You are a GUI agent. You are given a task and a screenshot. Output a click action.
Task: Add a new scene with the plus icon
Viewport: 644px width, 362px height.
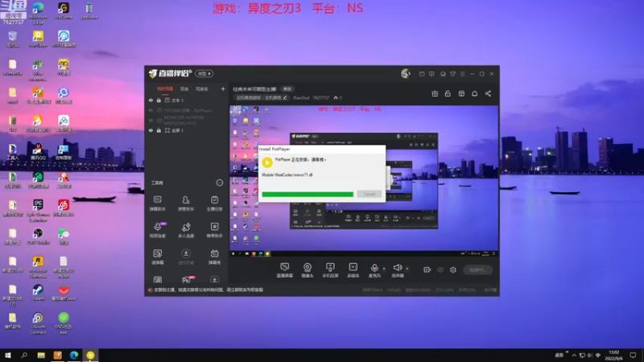click(x=223, y=88)
